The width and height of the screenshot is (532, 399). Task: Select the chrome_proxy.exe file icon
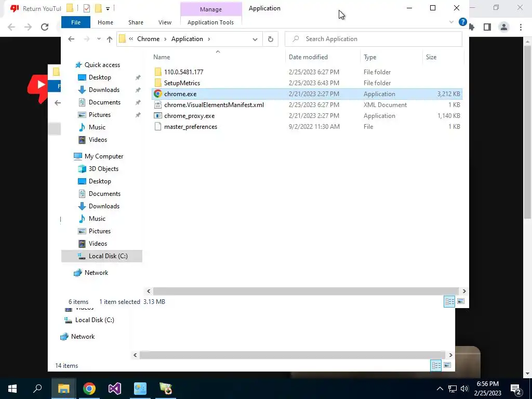158,116
